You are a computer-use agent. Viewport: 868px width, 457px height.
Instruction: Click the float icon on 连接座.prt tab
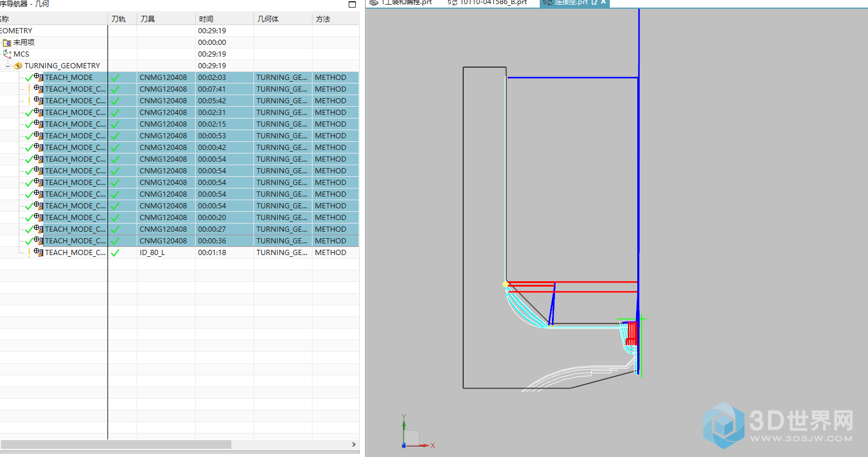(x=595, y=2)
